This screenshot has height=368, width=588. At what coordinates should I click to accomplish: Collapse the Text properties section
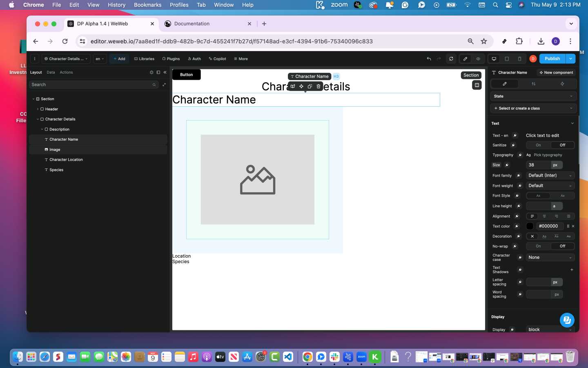(x=572, y=123)
